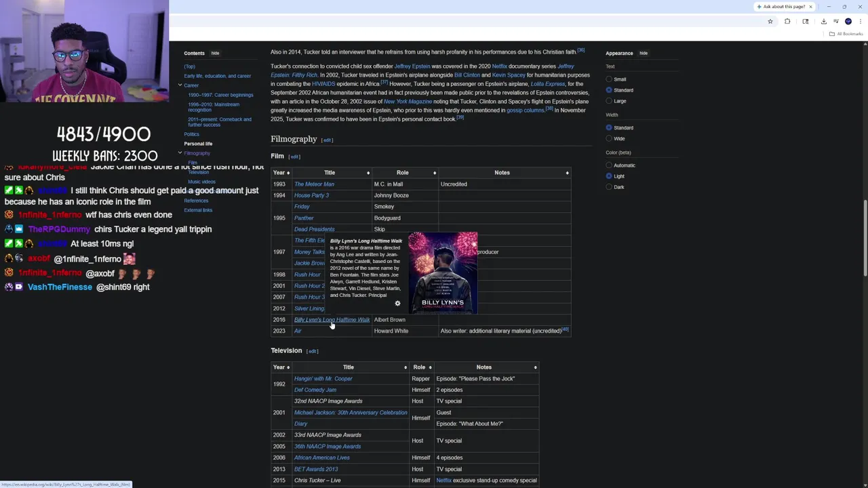Screen dimensions: 868x488
Task: Open the 36th NAACP Image Awards link
Action: 328,447
